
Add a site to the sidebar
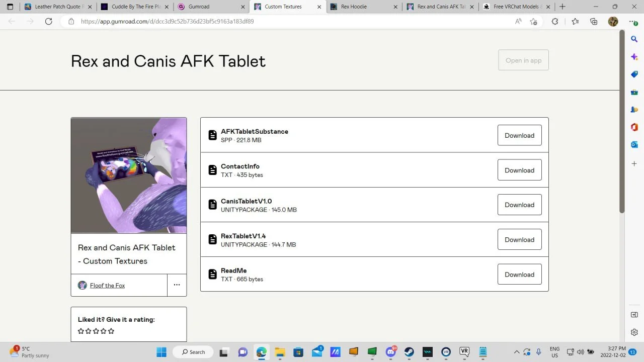point(634,164)
